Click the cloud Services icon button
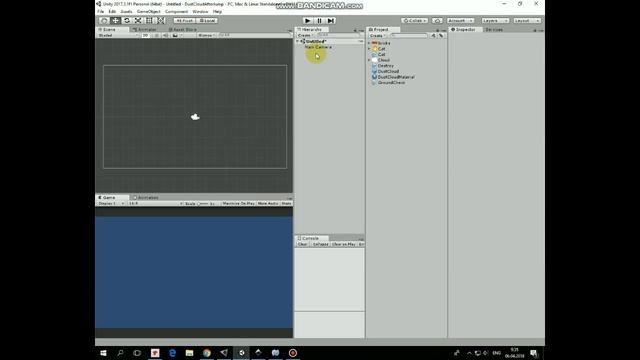The image size is (640, 360). (x=437, y=20)
